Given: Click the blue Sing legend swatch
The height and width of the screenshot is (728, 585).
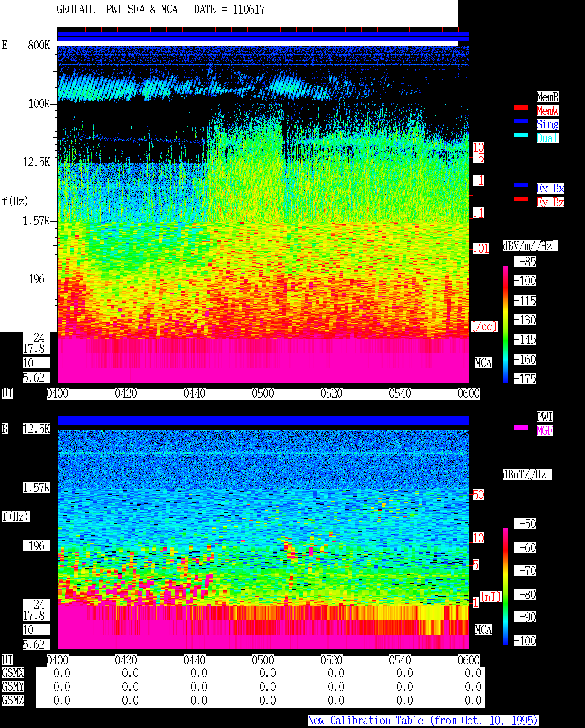Looking at the screenshot, I should [x=521, y=121].
